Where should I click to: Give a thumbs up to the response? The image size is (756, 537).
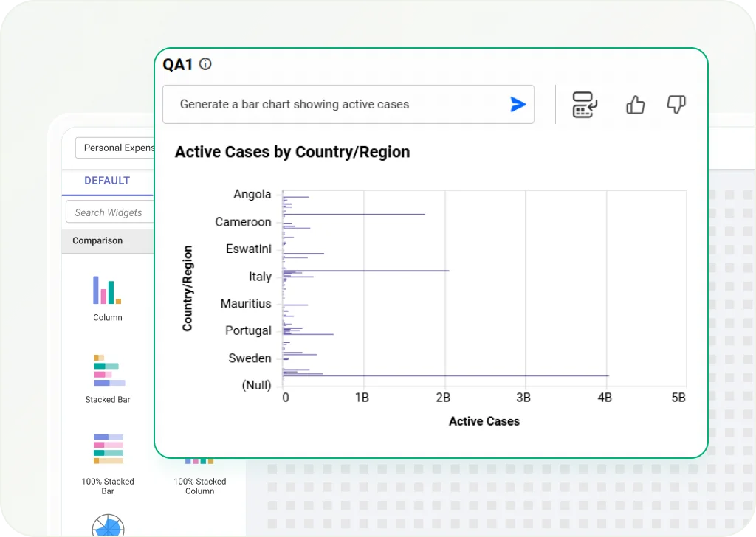[635, 105]
